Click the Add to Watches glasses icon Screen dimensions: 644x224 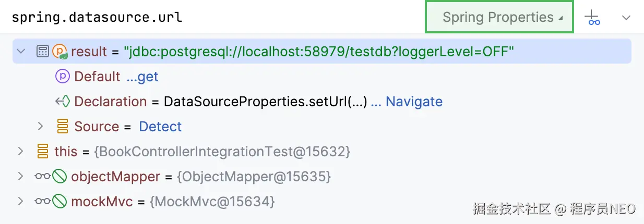pos(592,18)
